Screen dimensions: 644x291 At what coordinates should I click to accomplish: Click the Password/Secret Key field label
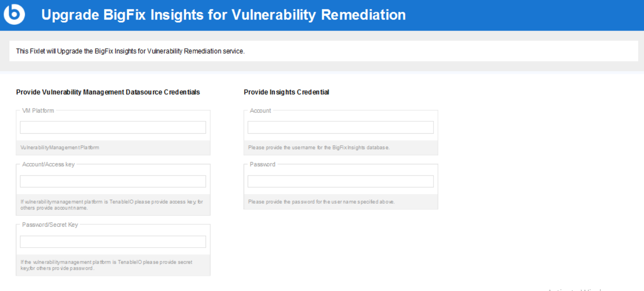pyautogui.click(x=50, y=225)
